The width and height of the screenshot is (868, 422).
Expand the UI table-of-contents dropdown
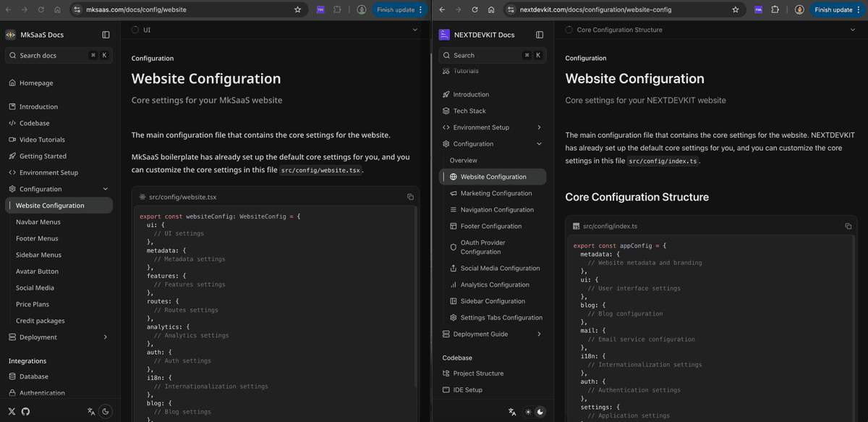click(415, 30)
